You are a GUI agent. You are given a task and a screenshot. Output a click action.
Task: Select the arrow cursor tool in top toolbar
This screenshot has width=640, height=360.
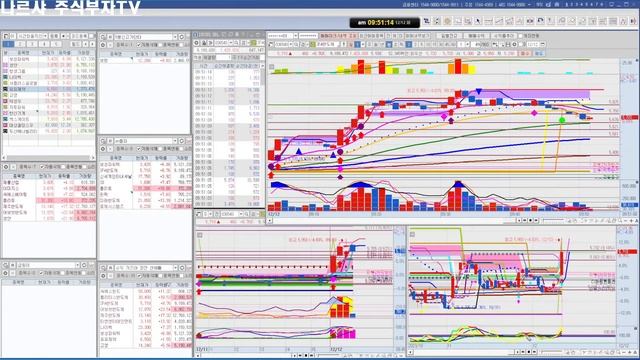tap(478, 21)
